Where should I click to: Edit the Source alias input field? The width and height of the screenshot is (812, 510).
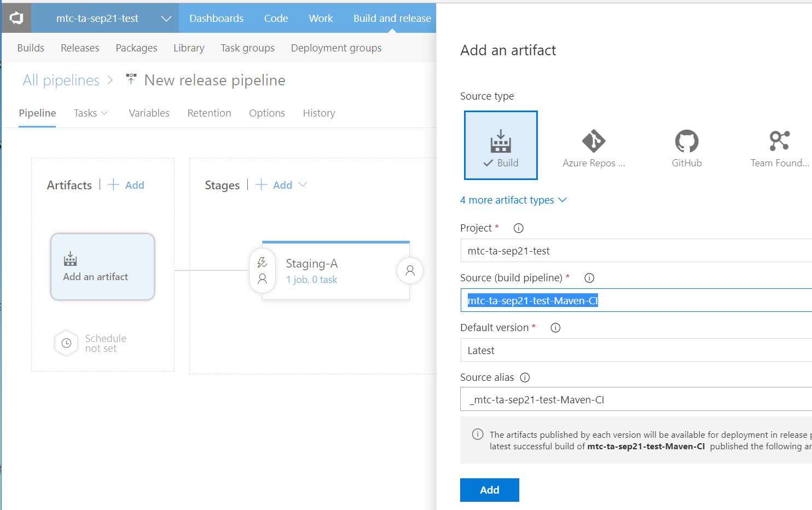click(636, 399)
